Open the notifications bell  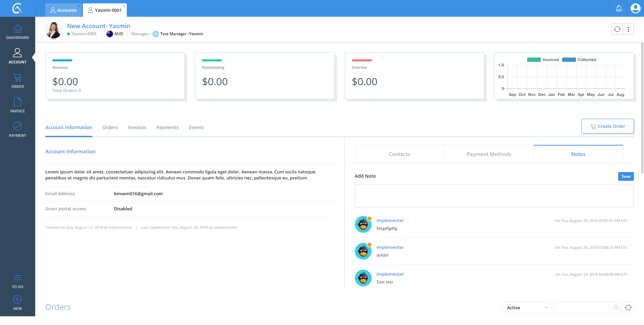pyautogui.click(x=619, y=8)
